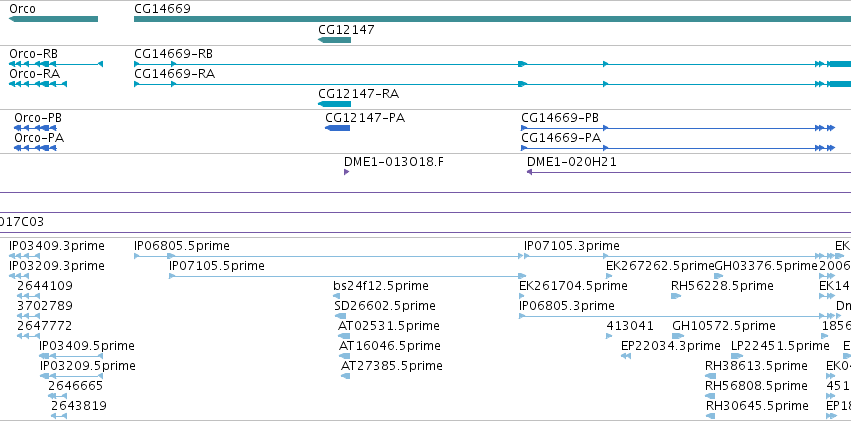Click the CG12147 gene feature bar
Viewport: 851px width, 421px height.
[334, 40]
